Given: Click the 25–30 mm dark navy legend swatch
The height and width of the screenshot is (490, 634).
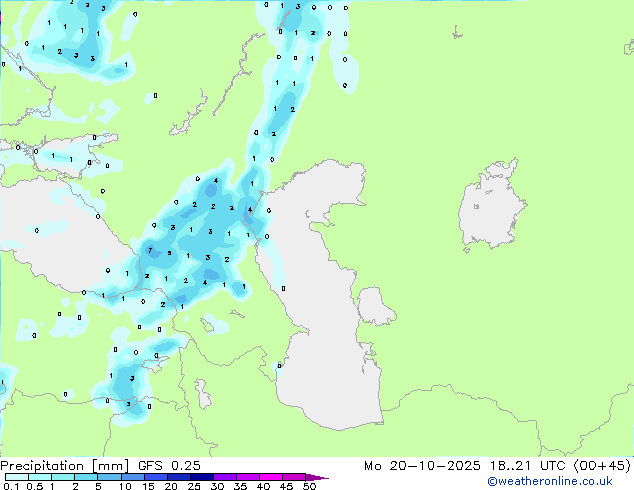Looking at the screenshot, I should pyautogui.click(x=202, y=477).
